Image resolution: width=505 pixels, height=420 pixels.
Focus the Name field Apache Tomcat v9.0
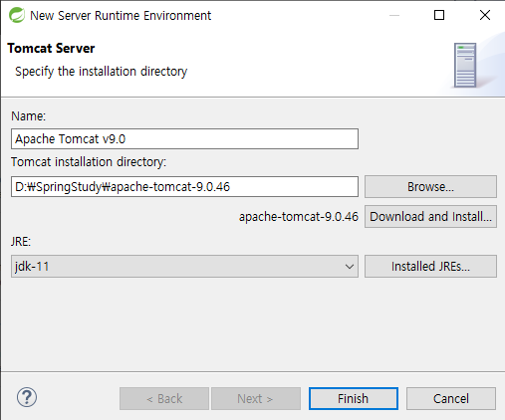click(184, 138)
